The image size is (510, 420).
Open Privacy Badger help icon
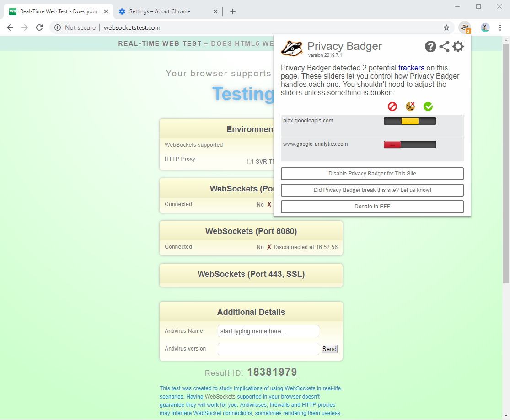click(430, 47)
